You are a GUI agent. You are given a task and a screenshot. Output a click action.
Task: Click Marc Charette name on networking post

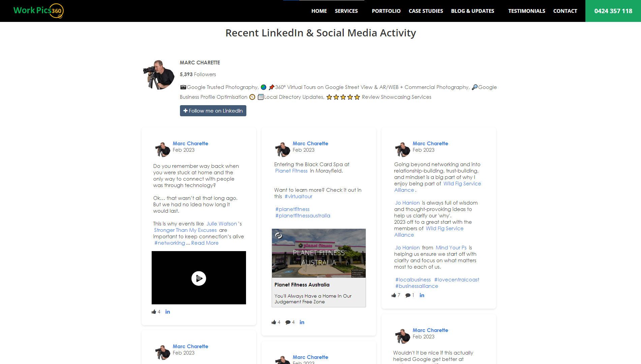point(190,143)
